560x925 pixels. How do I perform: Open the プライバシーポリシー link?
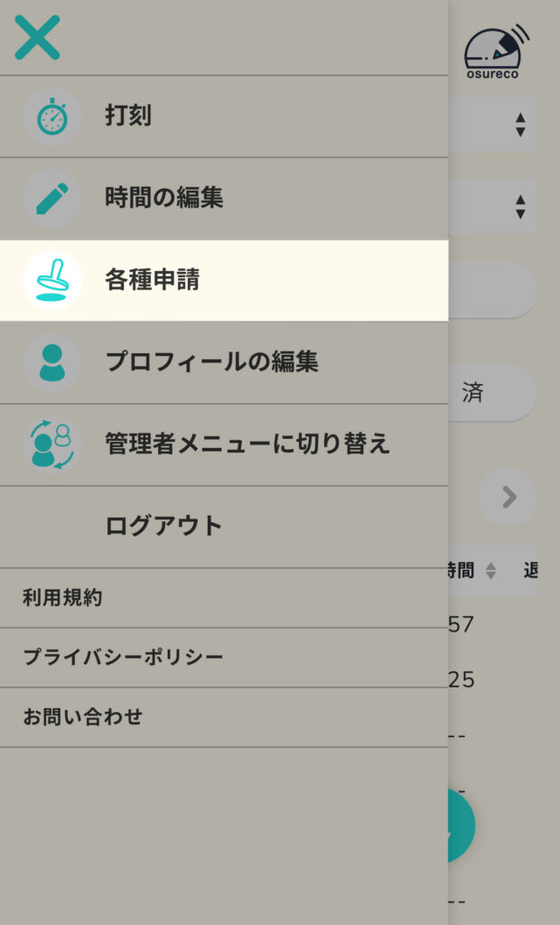click(123, 657)
